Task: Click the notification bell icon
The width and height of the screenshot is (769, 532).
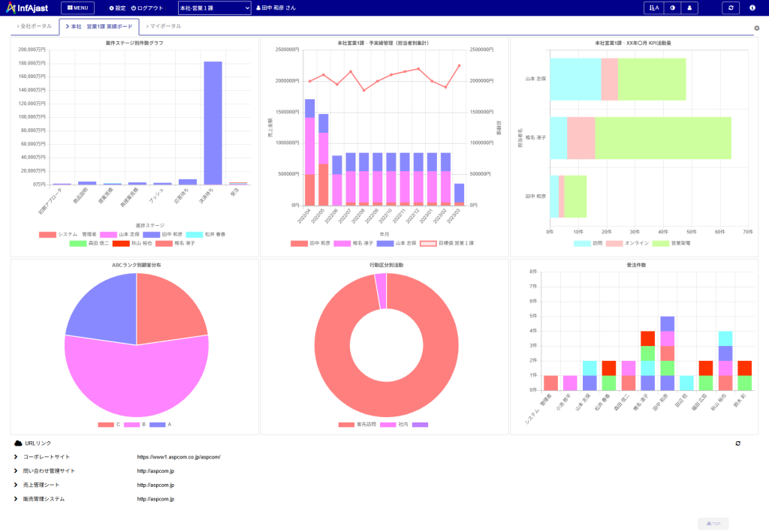Action: (x=689, y=8)
